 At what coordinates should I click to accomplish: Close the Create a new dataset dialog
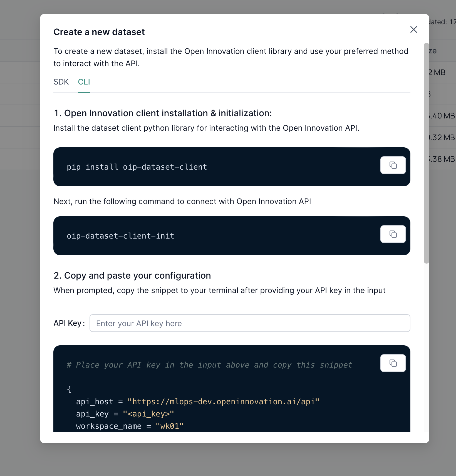pos(413,30)
